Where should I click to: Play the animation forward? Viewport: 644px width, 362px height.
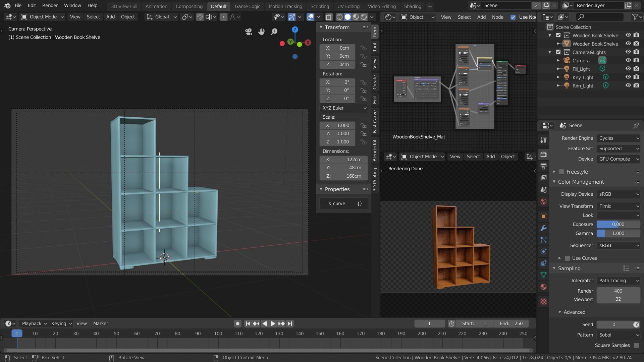(273, 323)
